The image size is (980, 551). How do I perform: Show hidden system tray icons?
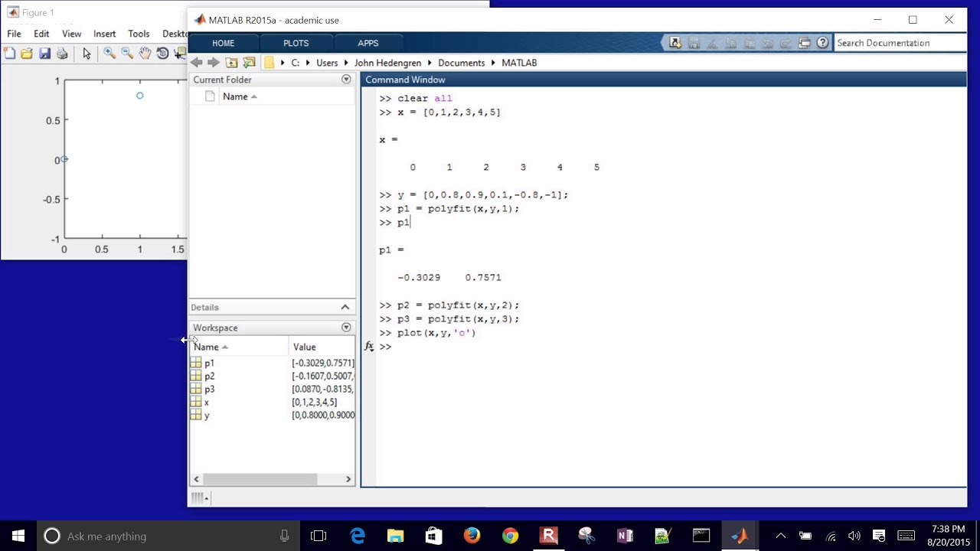(780, 536)
